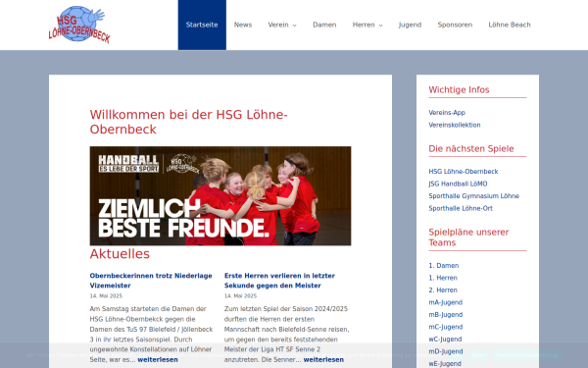
Task: Click the date under the Obernbeckerinnen article
Action: click(106, 296)
